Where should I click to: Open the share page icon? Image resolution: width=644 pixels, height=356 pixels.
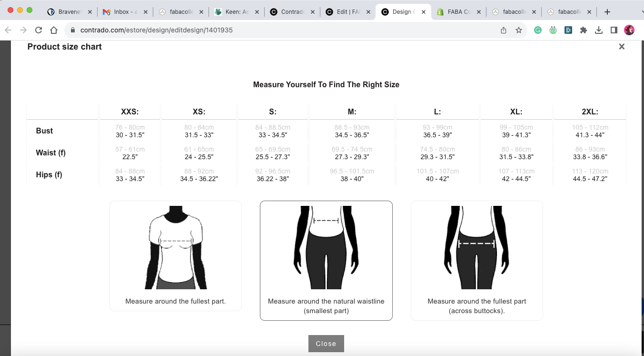pyautogui.click(x=504, y=30)
